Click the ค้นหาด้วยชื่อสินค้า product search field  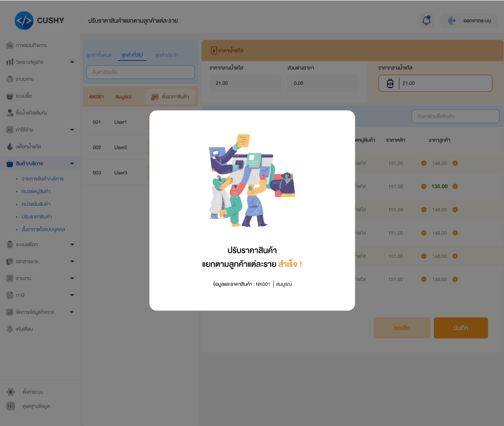coord(455,116)
